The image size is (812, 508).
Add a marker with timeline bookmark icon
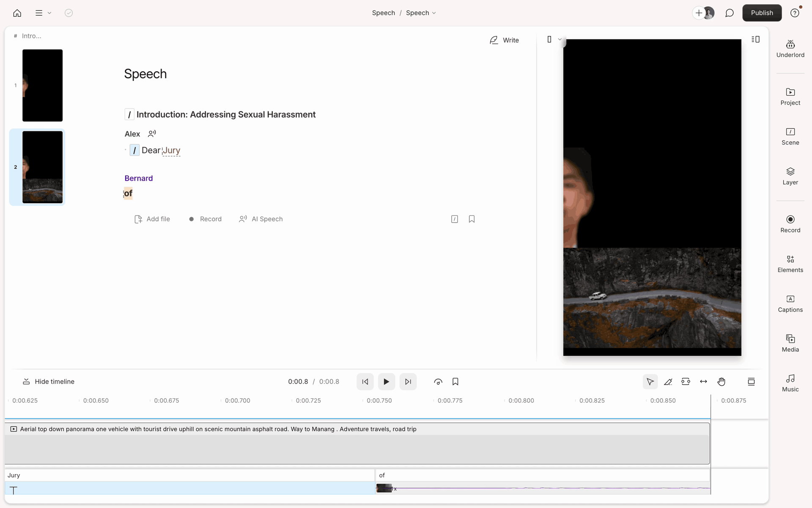455,381
